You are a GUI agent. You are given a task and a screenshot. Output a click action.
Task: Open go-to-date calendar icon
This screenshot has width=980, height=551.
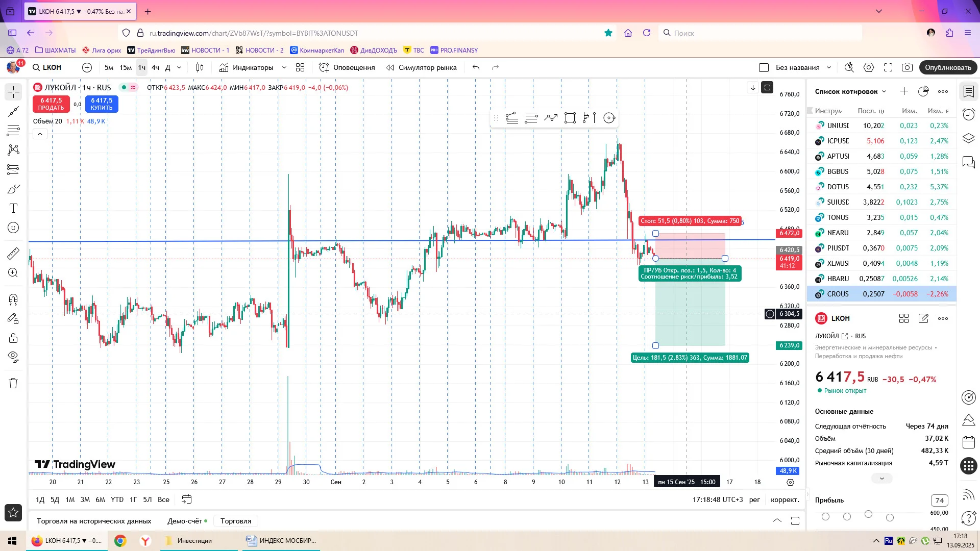point(187,499)
